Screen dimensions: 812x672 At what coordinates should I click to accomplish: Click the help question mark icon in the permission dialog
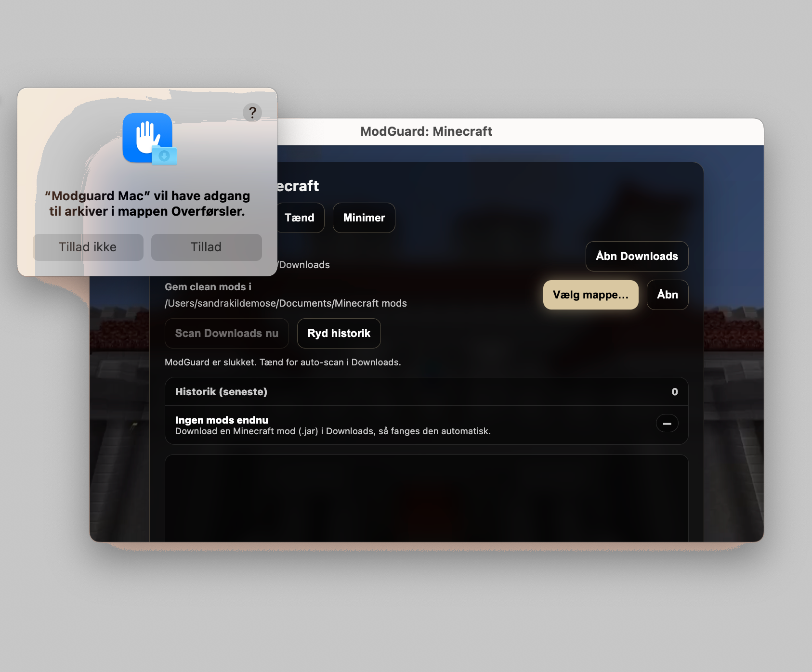point(252,113)
